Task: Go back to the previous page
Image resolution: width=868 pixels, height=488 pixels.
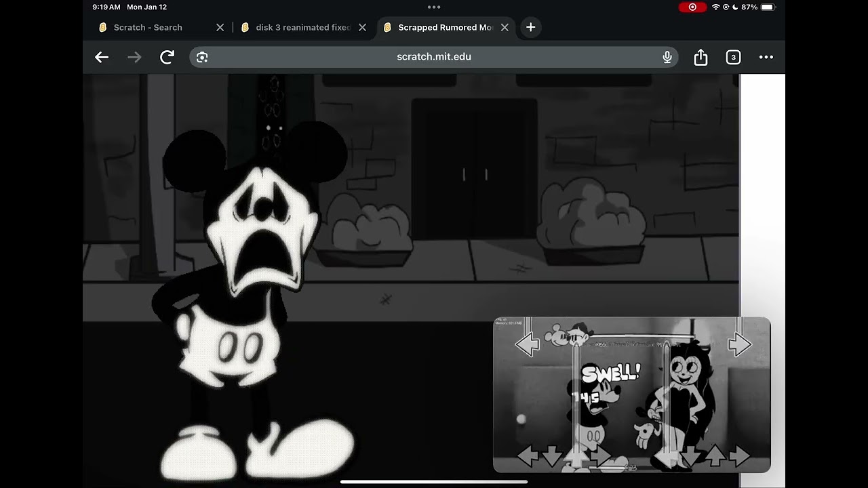Action: click(102, 58)
